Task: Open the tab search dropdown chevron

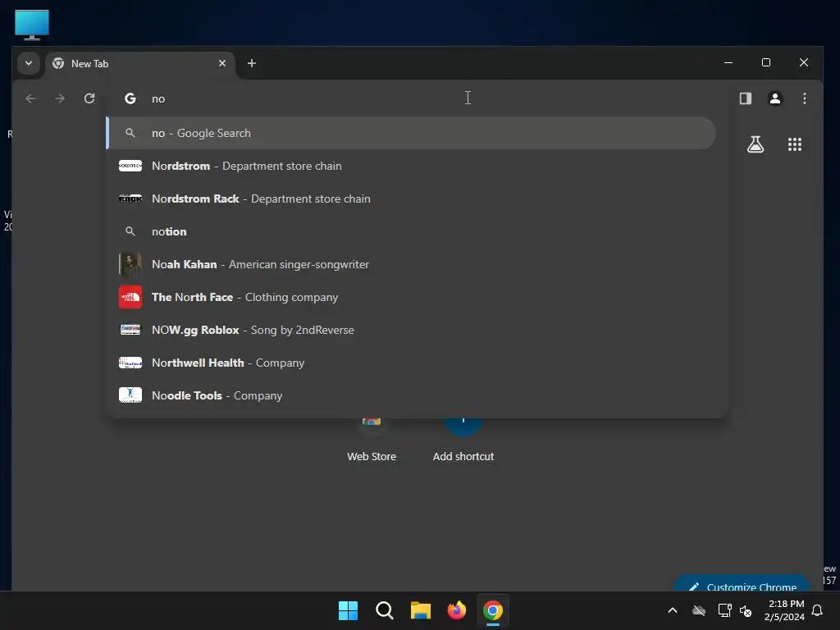Action: pyautogui.click(x=29, y=63)
